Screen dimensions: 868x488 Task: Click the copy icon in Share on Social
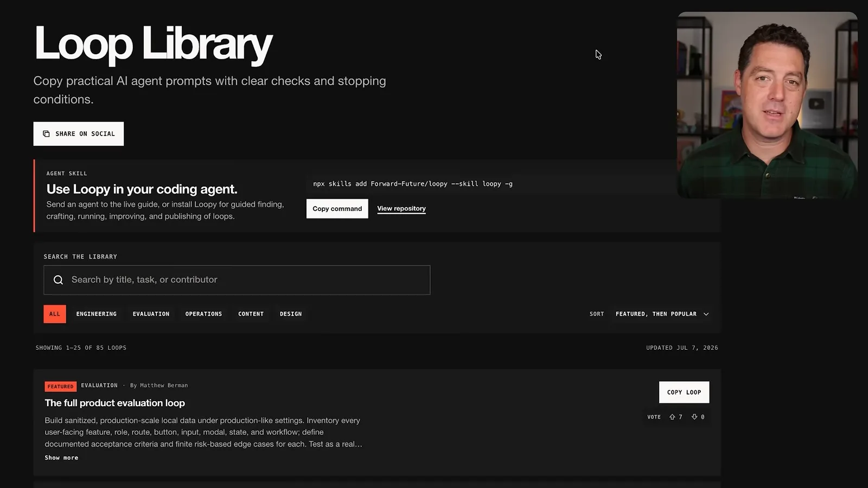[x=46, y=134]
